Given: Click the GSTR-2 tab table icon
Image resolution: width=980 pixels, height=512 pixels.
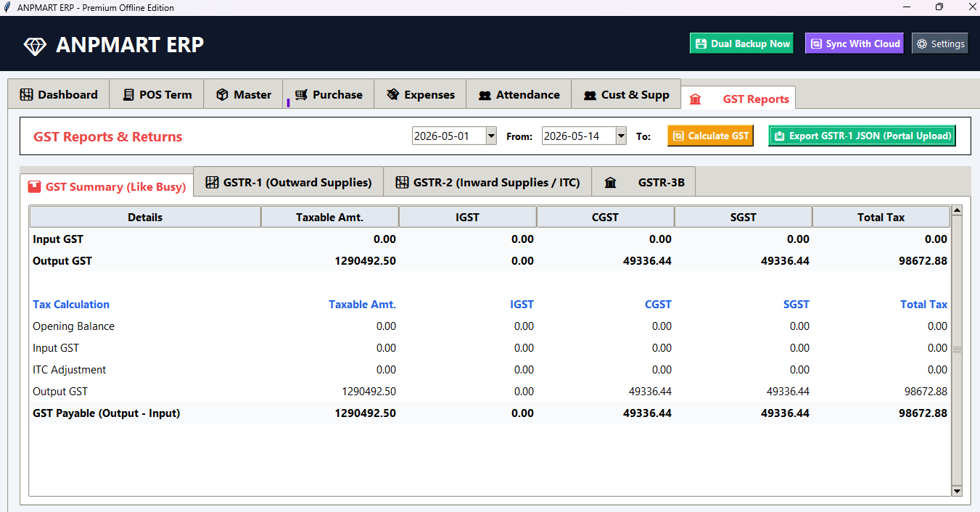Looking at the screenshot, I should click(x=402, y=182).
